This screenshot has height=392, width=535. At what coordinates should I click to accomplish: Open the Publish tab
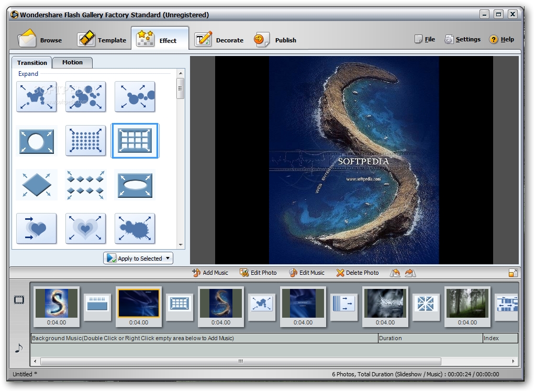pos(275,39)
